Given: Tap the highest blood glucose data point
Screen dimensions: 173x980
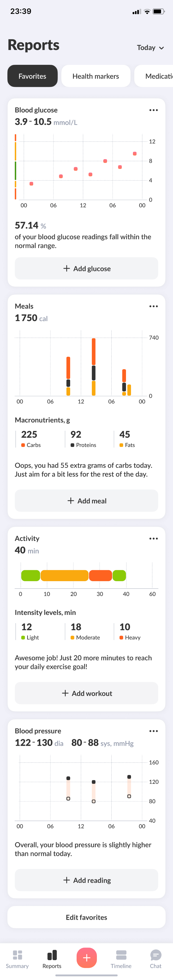Looking at the screenshot, I should click(135, 154).
